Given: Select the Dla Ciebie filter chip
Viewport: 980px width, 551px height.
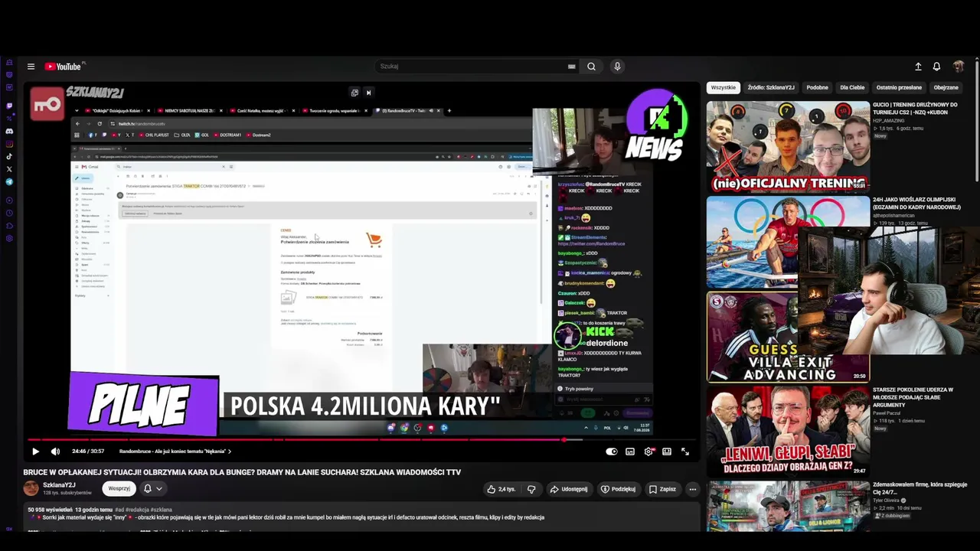Looking at the screenshot, I should 852,87.
